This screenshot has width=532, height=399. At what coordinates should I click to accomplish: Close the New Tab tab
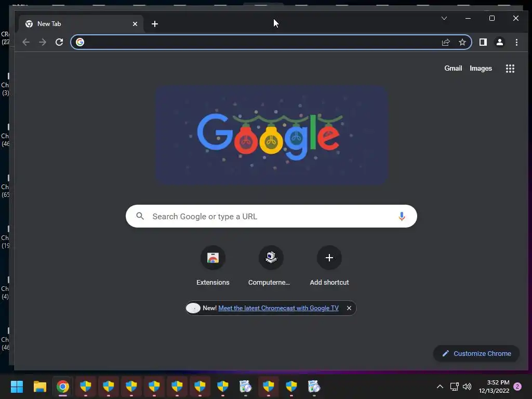pyautogui.click(x=135, y=24)
